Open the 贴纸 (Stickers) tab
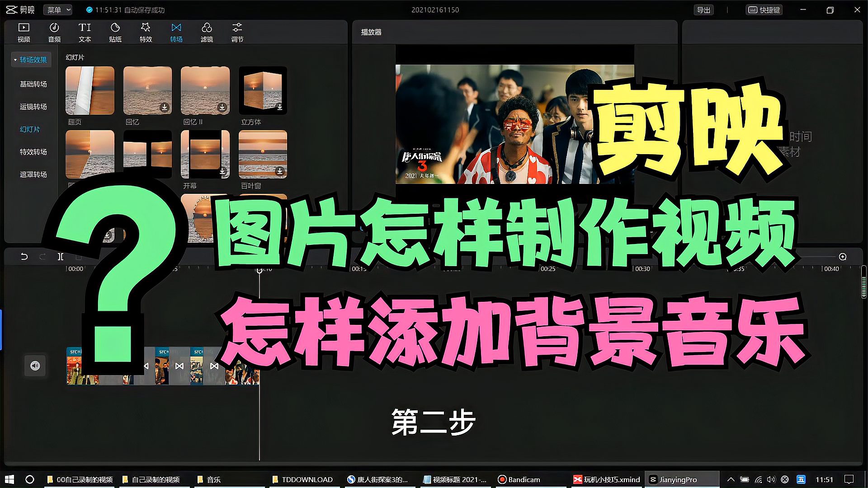Viewport: 868px width, 488px height. click(x=115, y=33)
